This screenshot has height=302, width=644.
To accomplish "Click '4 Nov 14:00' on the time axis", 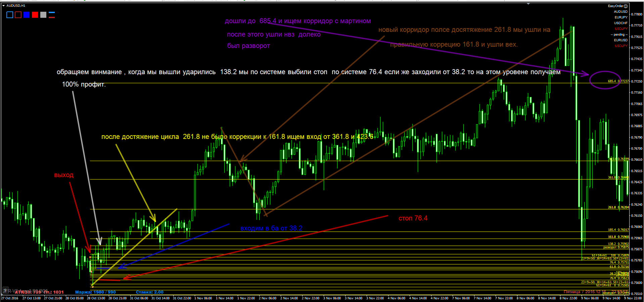I will pos(418,298).
